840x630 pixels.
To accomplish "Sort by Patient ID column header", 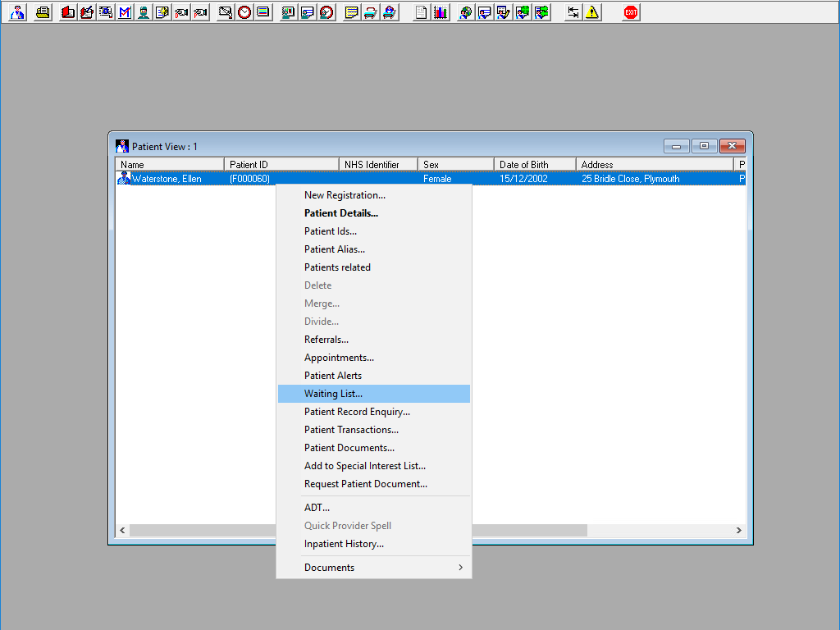I will [282, 164].
